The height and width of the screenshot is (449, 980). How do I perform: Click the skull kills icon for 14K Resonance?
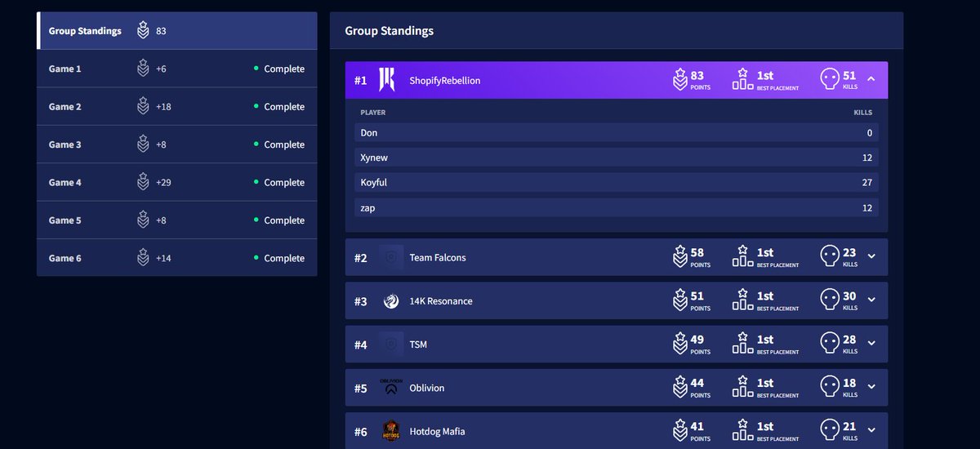click(829, 300)
